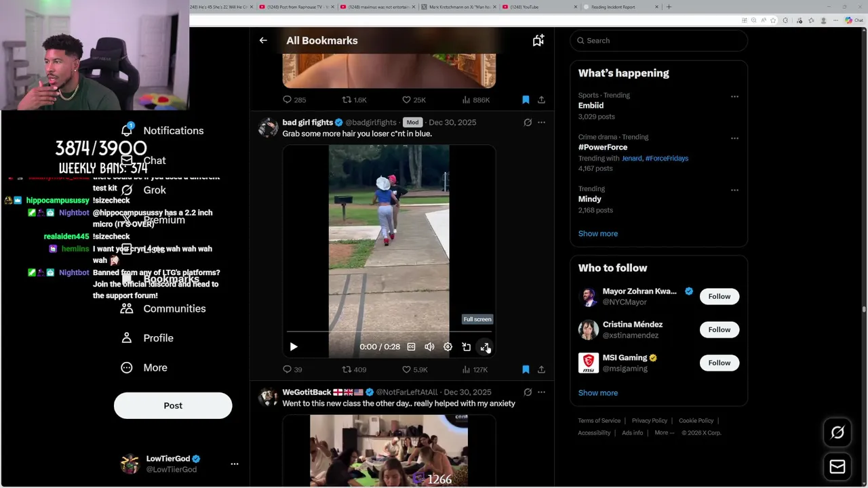
Task: Open video playback settings gear
Action: point(448,346)
